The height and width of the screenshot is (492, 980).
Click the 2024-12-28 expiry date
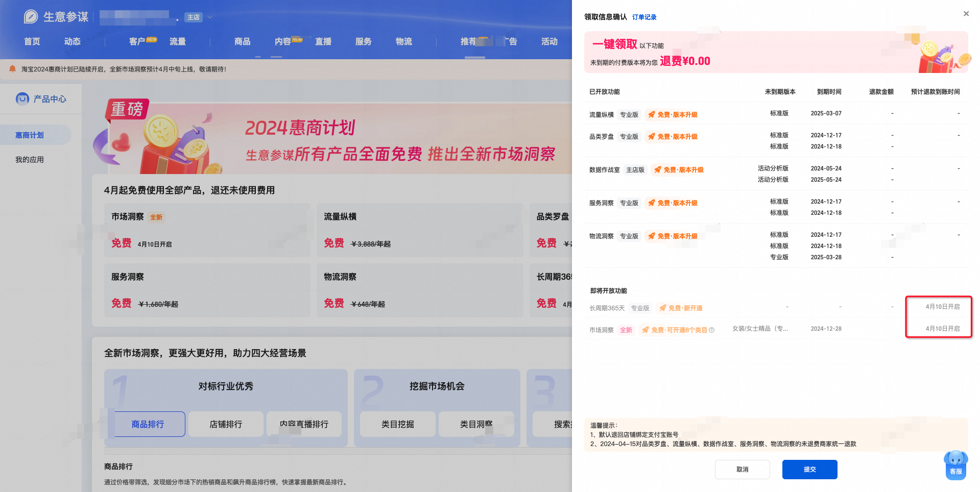coord(826,329)
